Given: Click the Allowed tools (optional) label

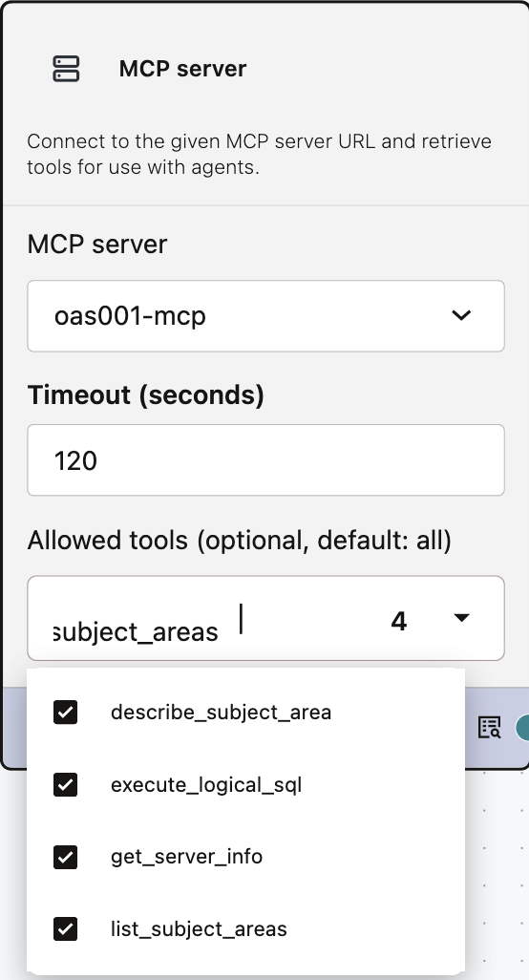Looking at the screenshot, I should click(x=240, y=541).
